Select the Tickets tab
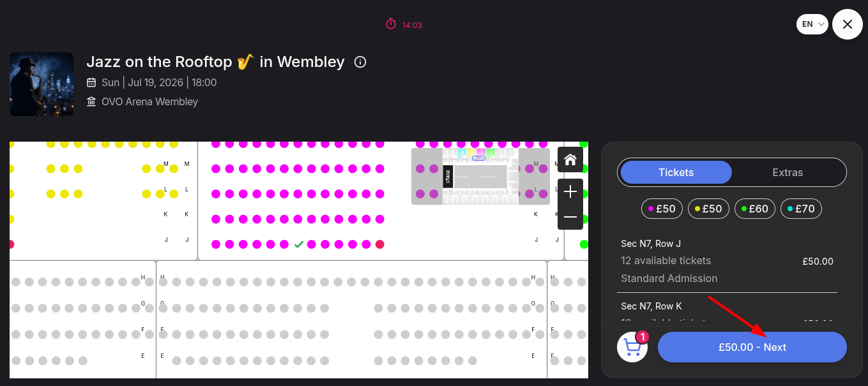 pyautogui.click(x=676, y=172)
